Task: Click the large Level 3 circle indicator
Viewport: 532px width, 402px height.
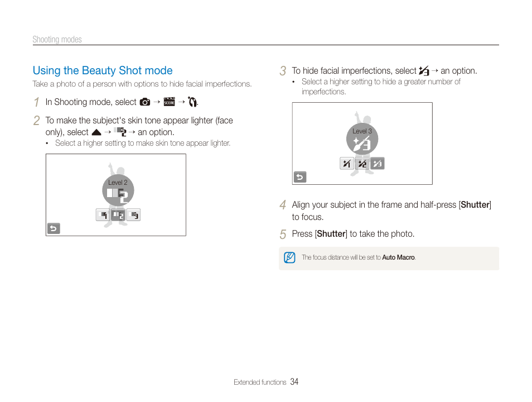Action: click(362, 140)
